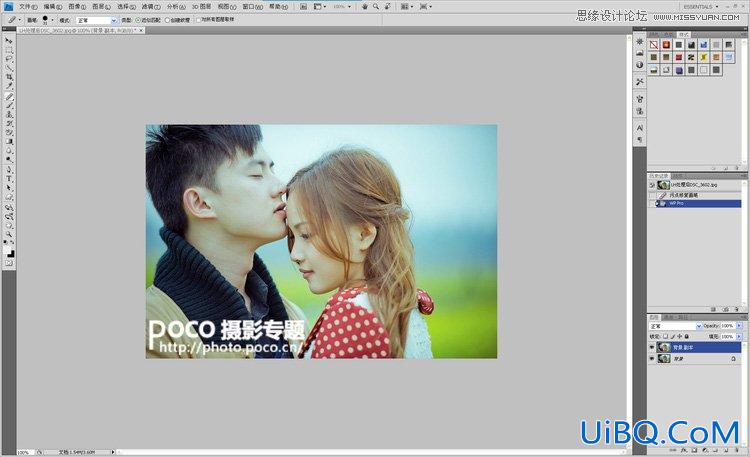The height and width of the screenshot is (457, 750).
Task: Enable the 对所有图层取样 checkbox
Action: [199, 20]
